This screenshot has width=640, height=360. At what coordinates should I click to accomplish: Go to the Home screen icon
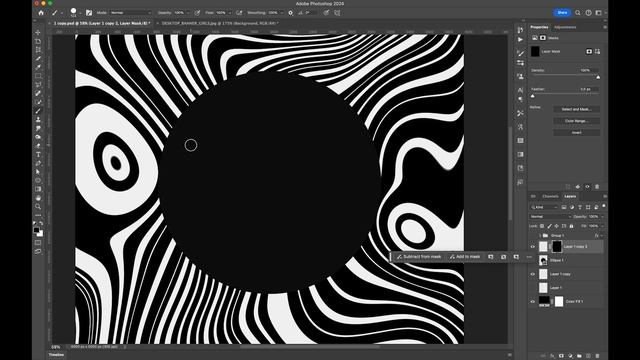[41, 13]
